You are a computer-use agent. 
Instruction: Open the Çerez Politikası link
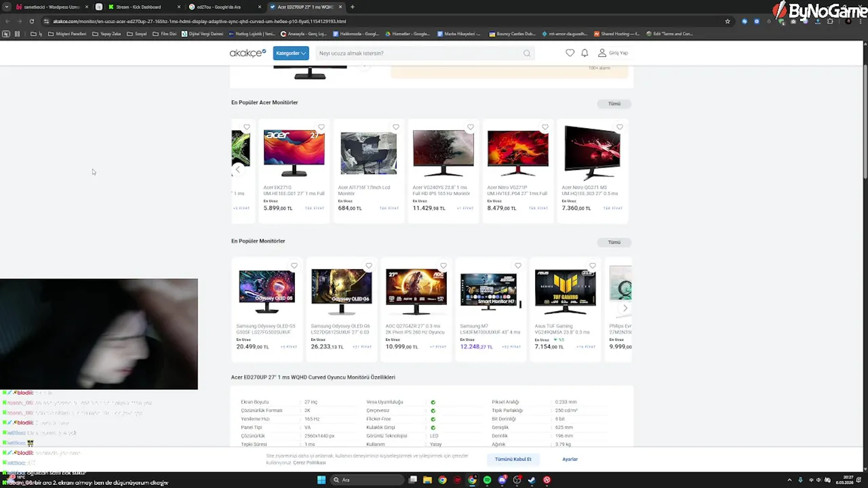(309, 462)
